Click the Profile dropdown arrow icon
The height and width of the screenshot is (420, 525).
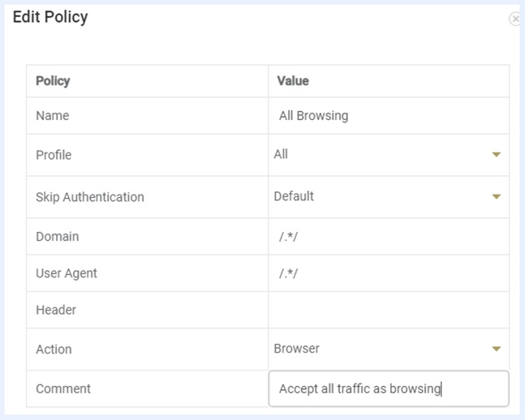[x=497, y=155]
